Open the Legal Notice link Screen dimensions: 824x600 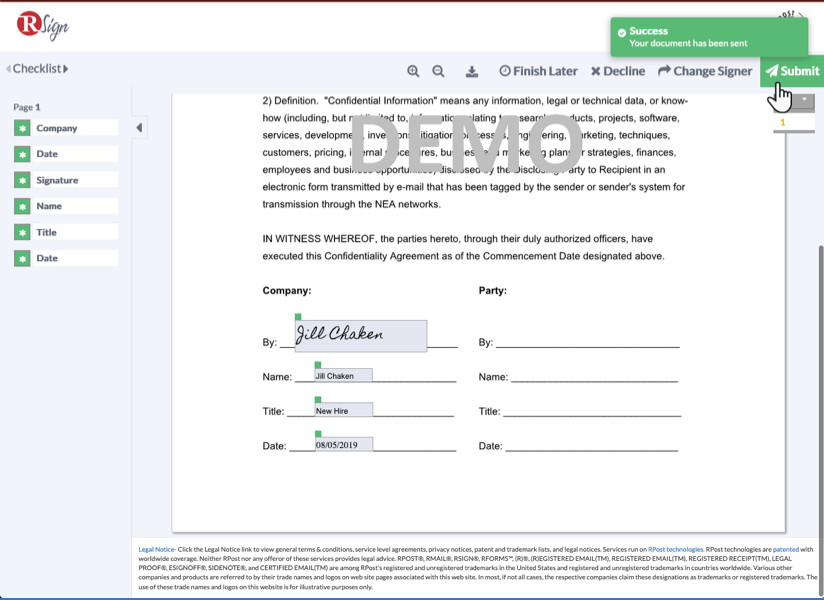click(x=156, y=549)
